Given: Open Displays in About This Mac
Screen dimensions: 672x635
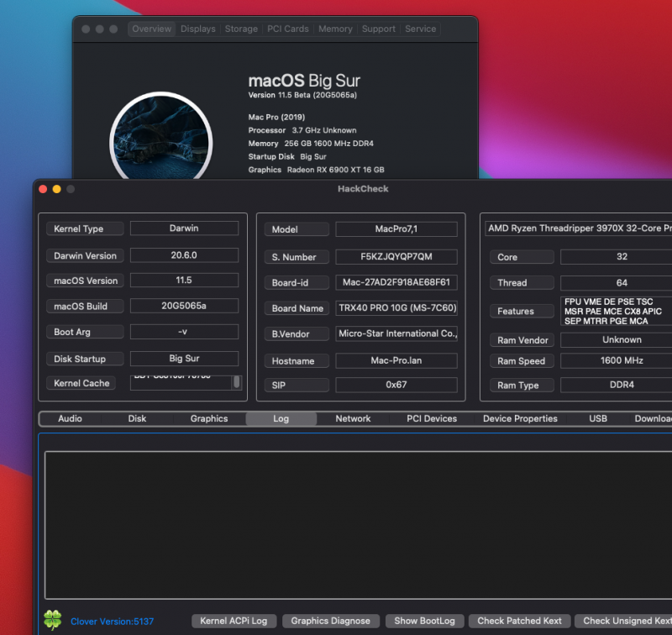Looking at the screenshot, I should [x=198, y=29].
